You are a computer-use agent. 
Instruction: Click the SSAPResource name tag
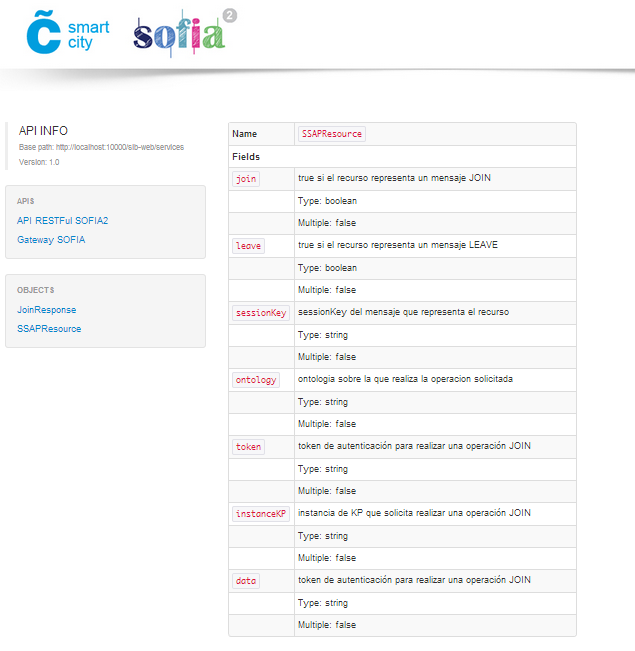(331, 134)
